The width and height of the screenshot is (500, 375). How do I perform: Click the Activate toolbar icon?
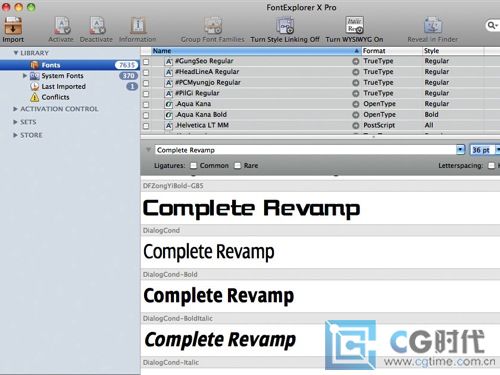(62, 25)
